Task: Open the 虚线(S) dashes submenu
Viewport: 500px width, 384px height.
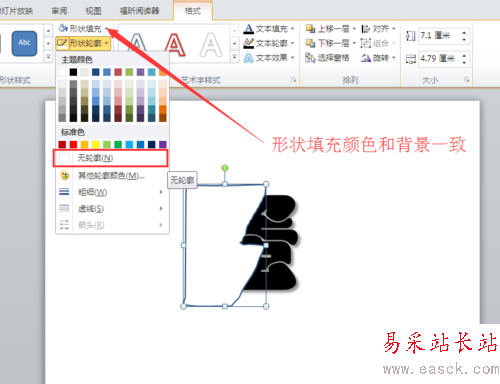Action: 112,209
